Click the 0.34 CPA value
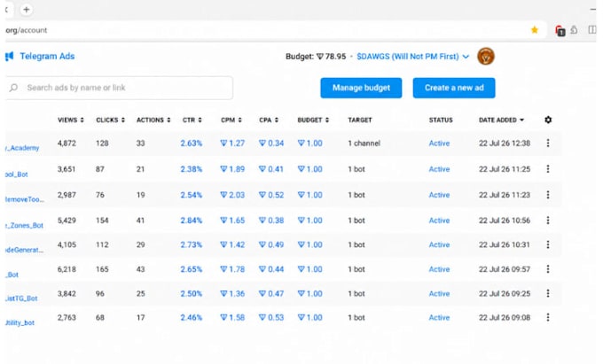The image size is (603, 364). 271,143
